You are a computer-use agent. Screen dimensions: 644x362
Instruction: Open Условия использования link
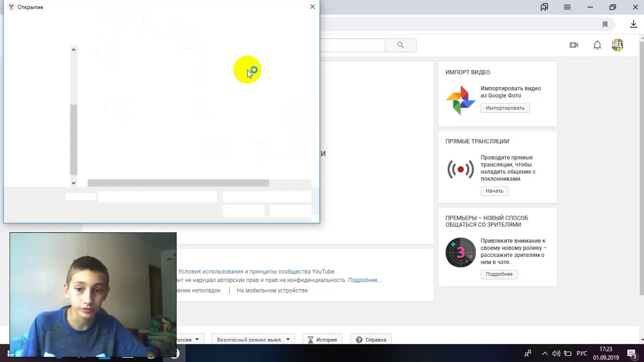(x=211, y=271)
